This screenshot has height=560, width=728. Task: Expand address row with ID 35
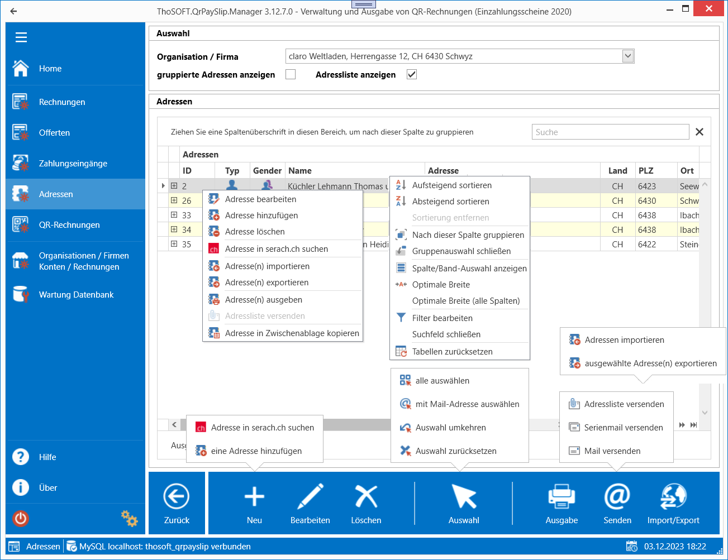click(x=174, y=244)
